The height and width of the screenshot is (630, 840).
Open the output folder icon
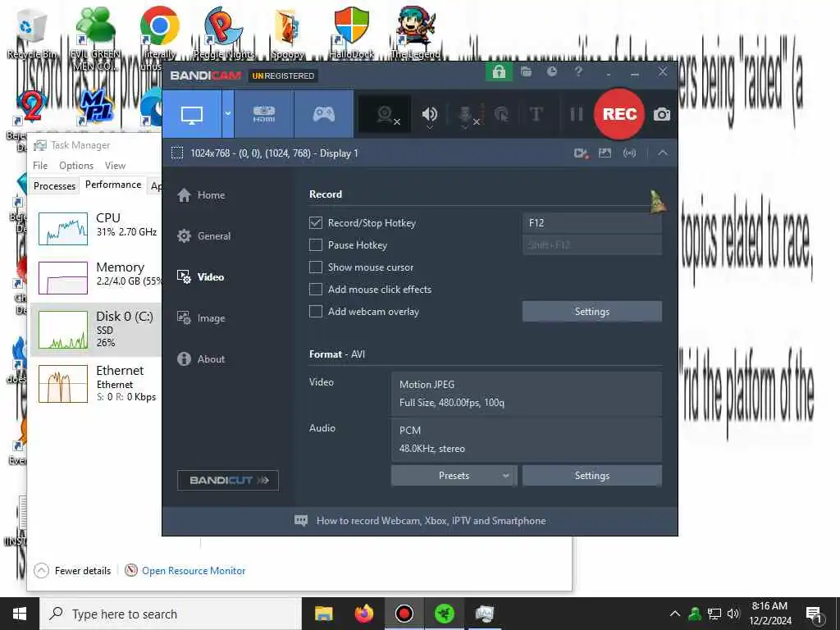[526, 72]
